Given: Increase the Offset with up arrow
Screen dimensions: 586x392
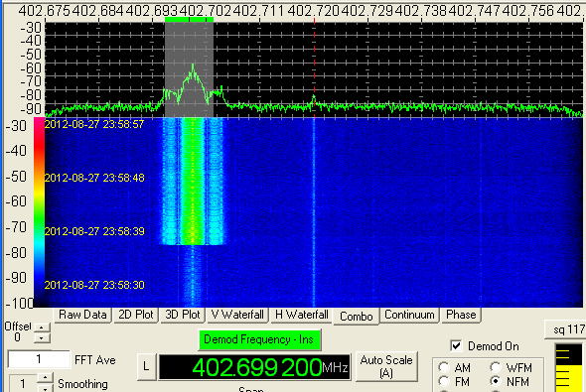Looking at the screenshot, I should coord(42,327).
